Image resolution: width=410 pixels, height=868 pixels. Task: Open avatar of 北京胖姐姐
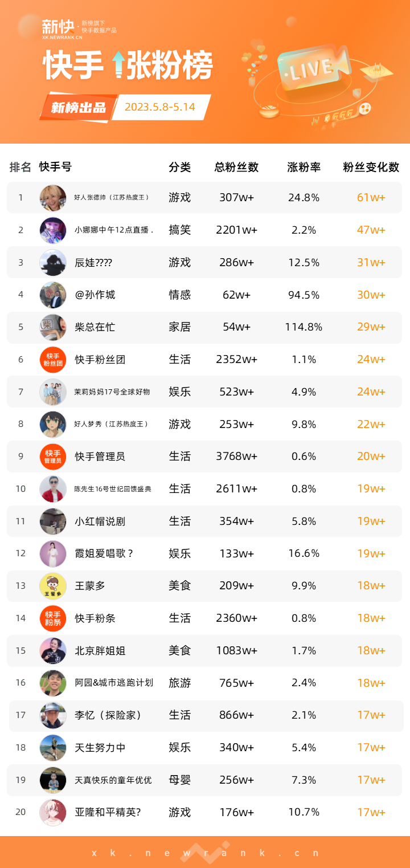53,651
